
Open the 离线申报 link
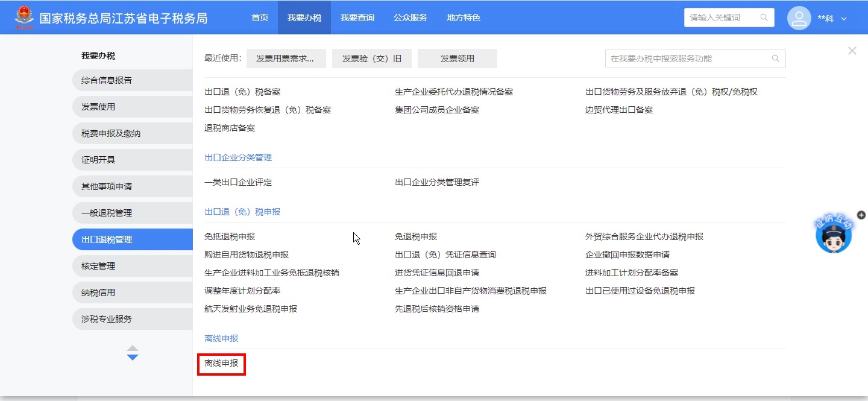221,364
